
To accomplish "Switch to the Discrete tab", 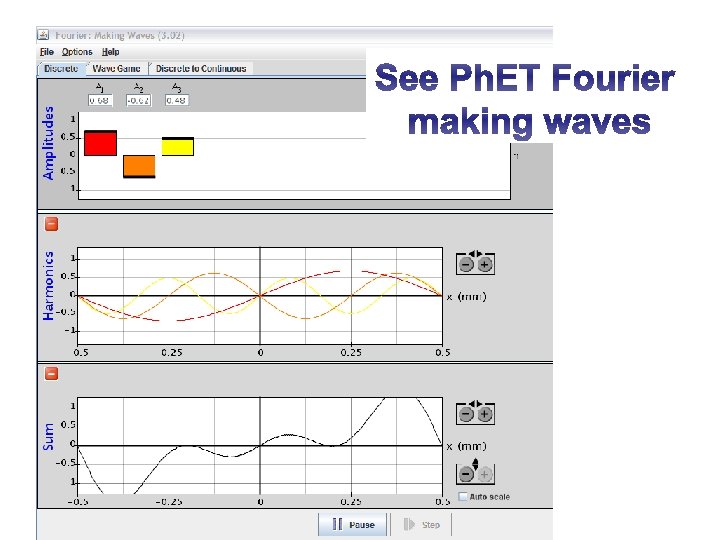I will click(x=61, y=68).
